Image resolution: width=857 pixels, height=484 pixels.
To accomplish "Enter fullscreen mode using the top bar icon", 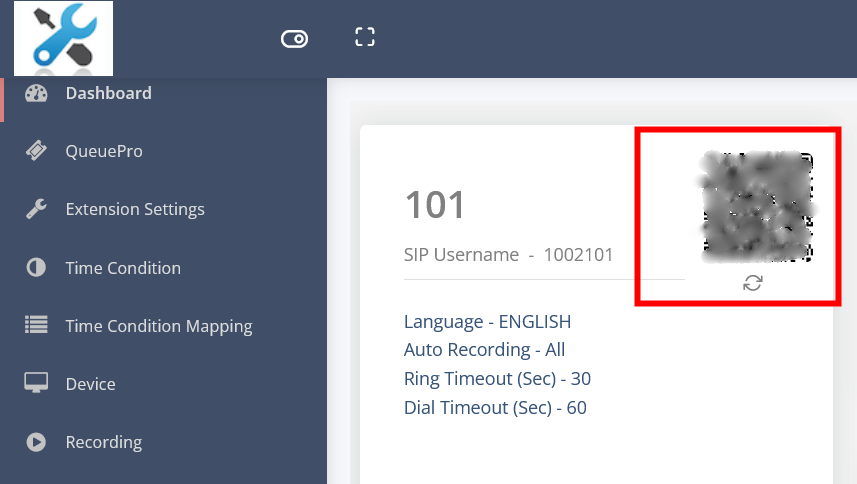I will coord(365,38).
